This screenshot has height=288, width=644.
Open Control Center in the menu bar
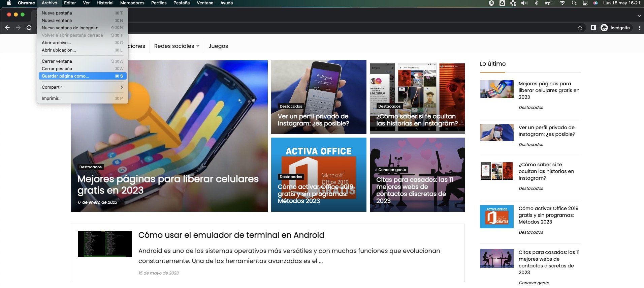tap(585, 3)
